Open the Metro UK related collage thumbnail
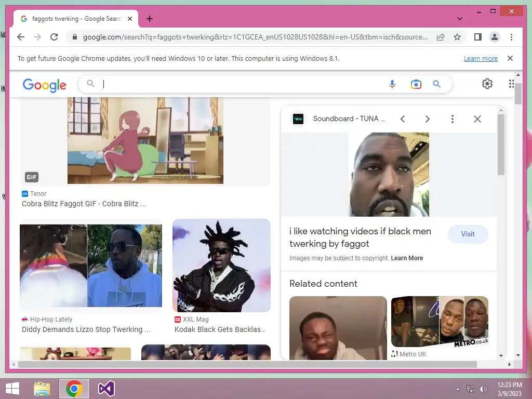 click(x=440, y=322)
